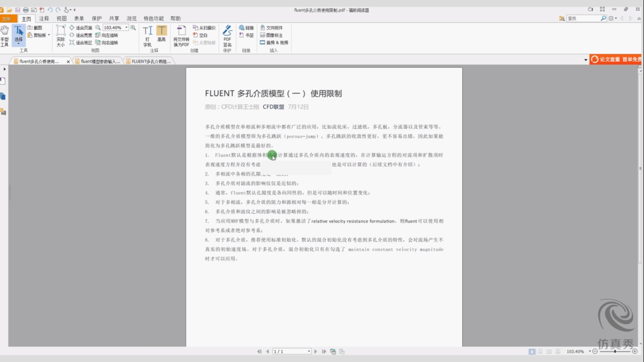Open the File (文件) menu
The height and width of the screenshot is (362, 644).
7,19
